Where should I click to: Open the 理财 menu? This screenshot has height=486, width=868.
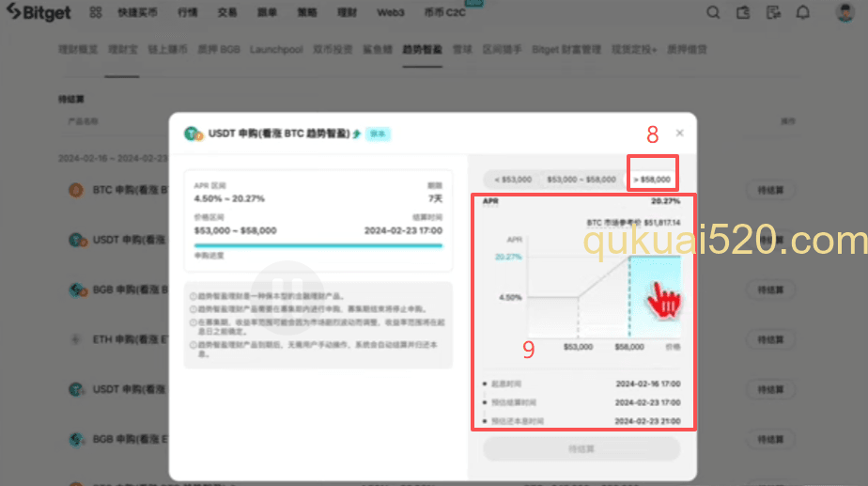coord(347,12)
